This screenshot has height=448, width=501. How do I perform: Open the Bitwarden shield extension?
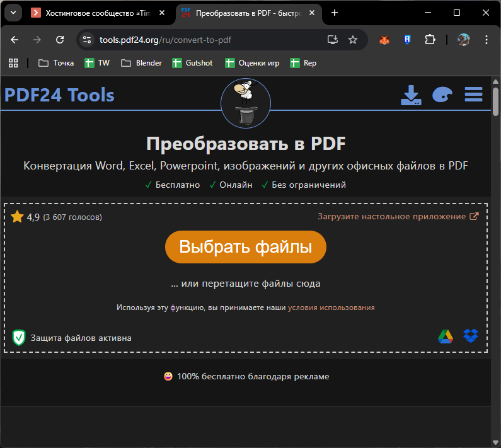tap(407, 40)
